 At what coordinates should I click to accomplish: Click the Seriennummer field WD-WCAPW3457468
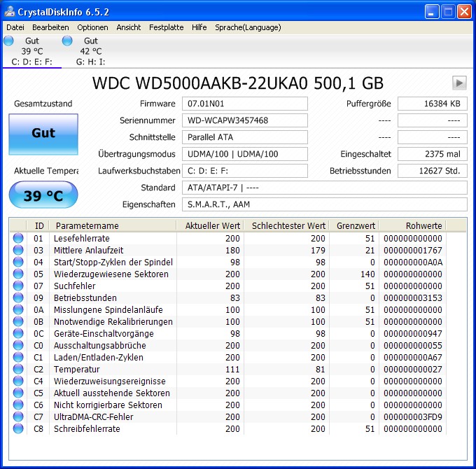pos(245,120)
